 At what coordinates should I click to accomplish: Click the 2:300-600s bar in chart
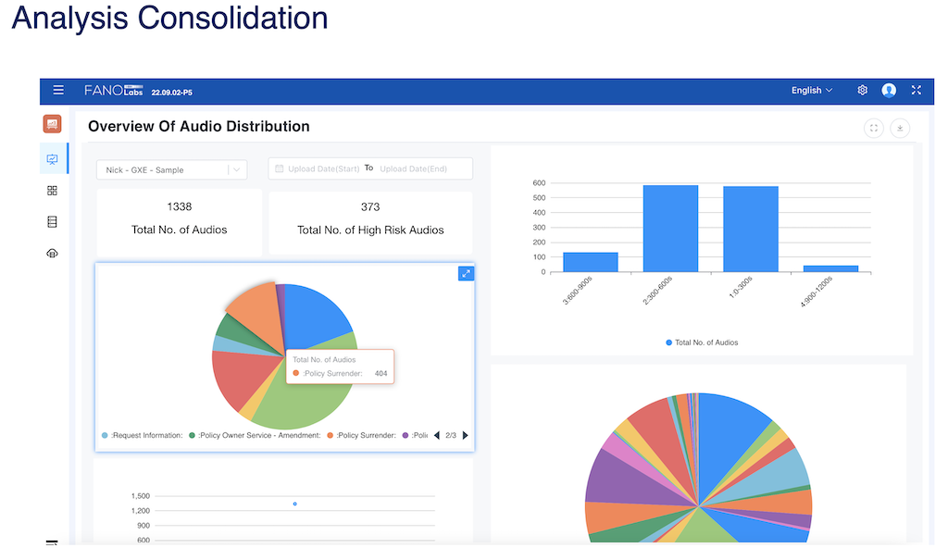670,229
